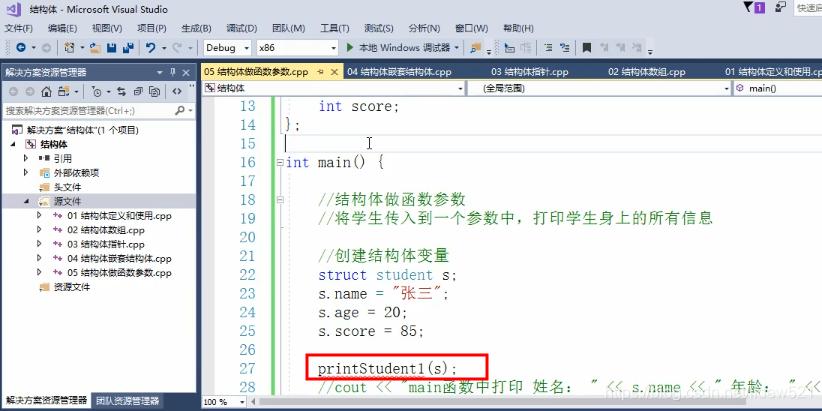Open the 生成(B) menu
Screen dimensions: 822x411
(196, 28)
